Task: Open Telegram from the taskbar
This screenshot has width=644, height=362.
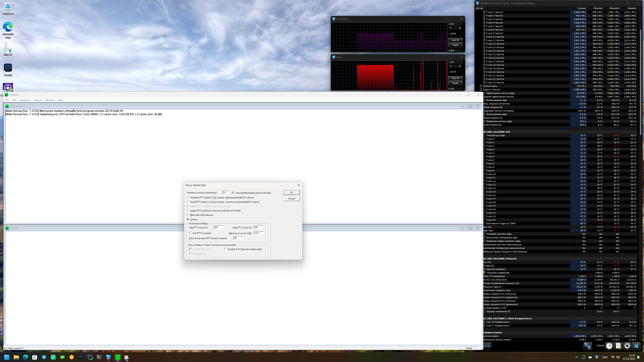Action: point(44,357)
